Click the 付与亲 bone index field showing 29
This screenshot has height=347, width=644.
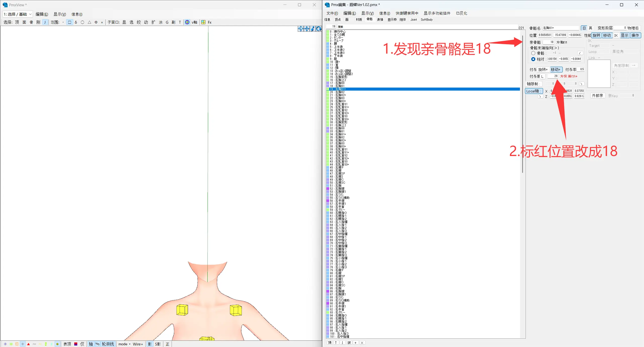coord(553,76)
